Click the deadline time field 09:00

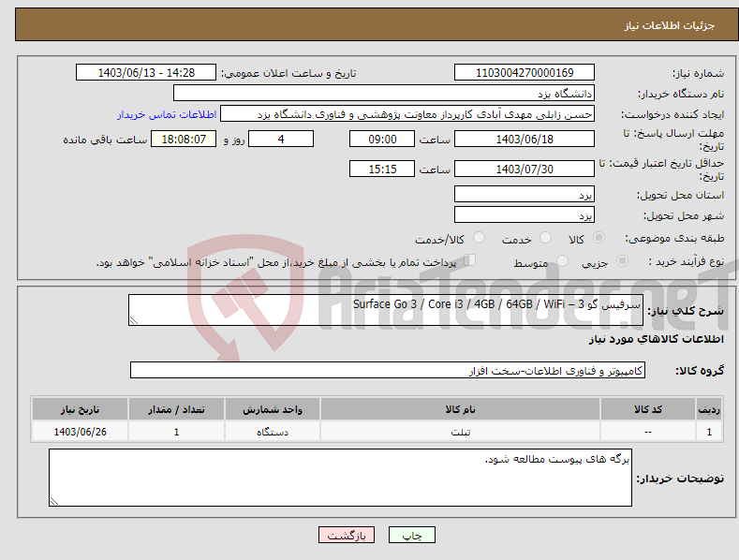[382, 139]
